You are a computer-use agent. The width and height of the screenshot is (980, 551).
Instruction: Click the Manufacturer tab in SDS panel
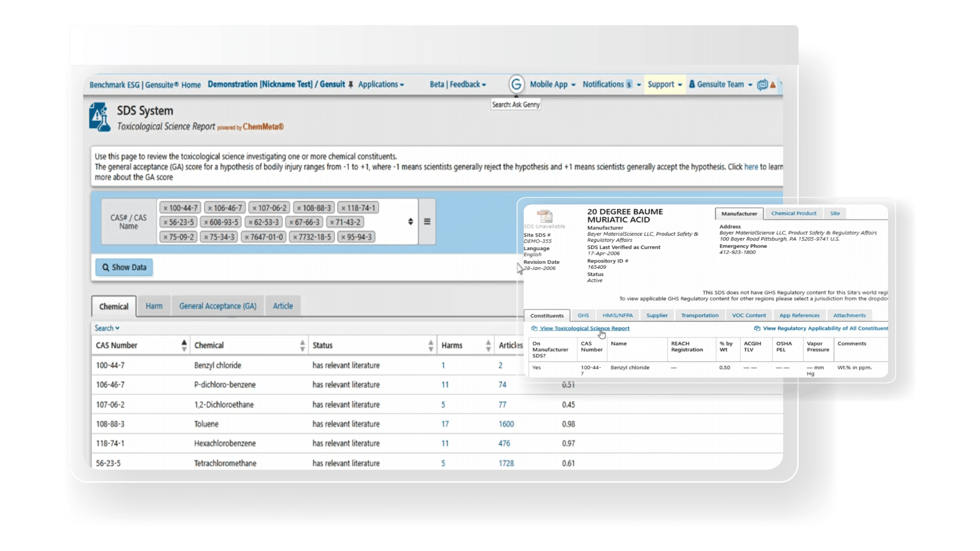pos(739,214)
